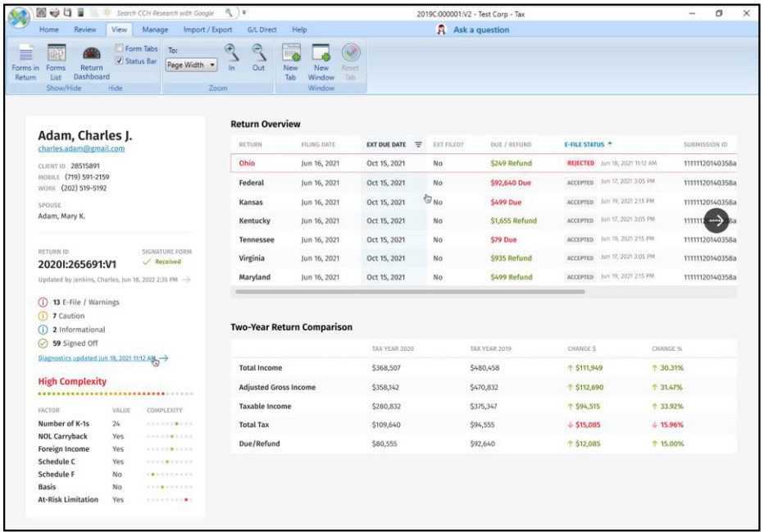Open a New Tab
Viewport: 764px width, 532px height.
point(291,61)
